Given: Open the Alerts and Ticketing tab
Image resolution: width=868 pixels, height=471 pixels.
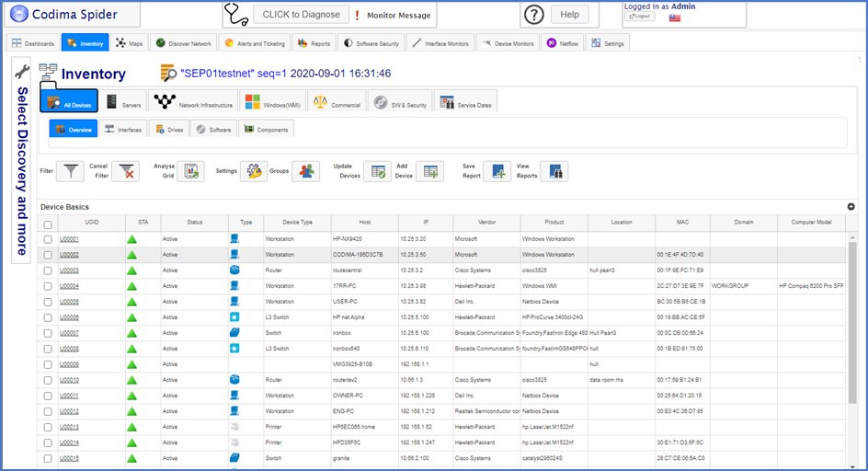Looking at the screenshot, I should (x=255, y=43).
